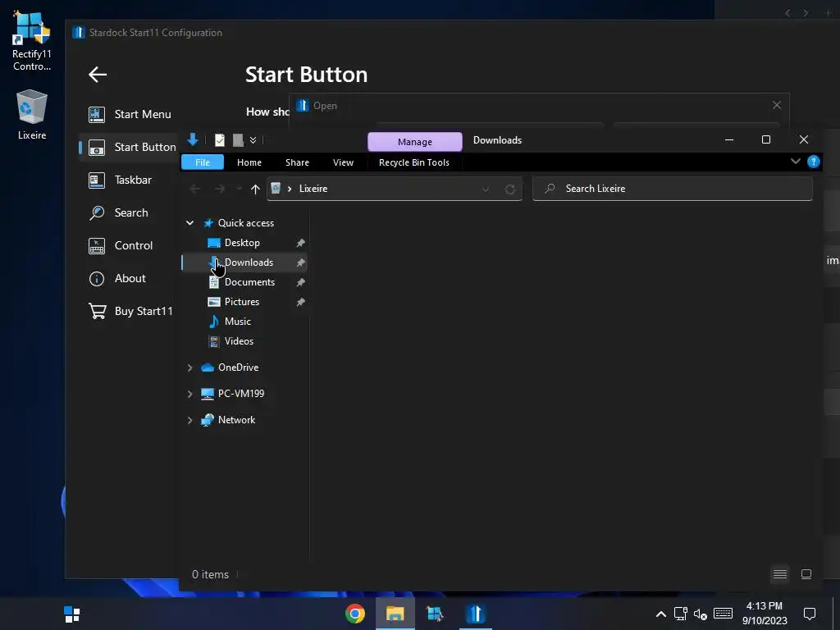Open network status tray icon
The width and height of the screenshot is (840, 630).
point(680,614)
